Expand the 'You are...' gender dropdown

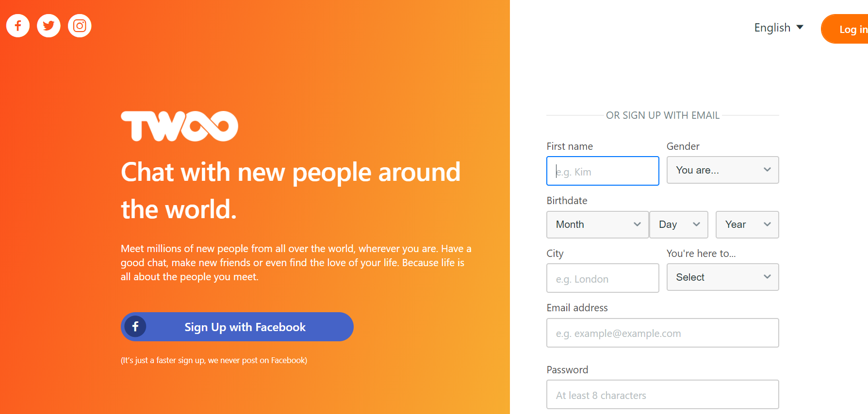tap(723, 170)
